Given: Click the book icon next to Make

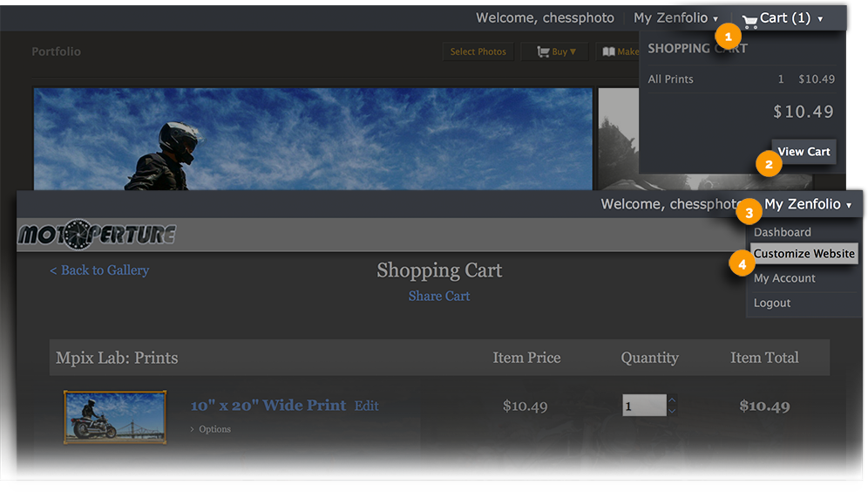Looking at the screenshot, I should pyautogui.click(x=608, y=51).
